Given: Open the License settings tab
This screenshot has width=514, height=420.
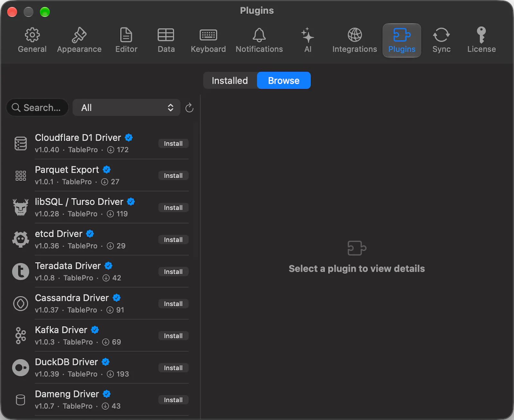Looking at the screenshot, I should coord(481,40).
